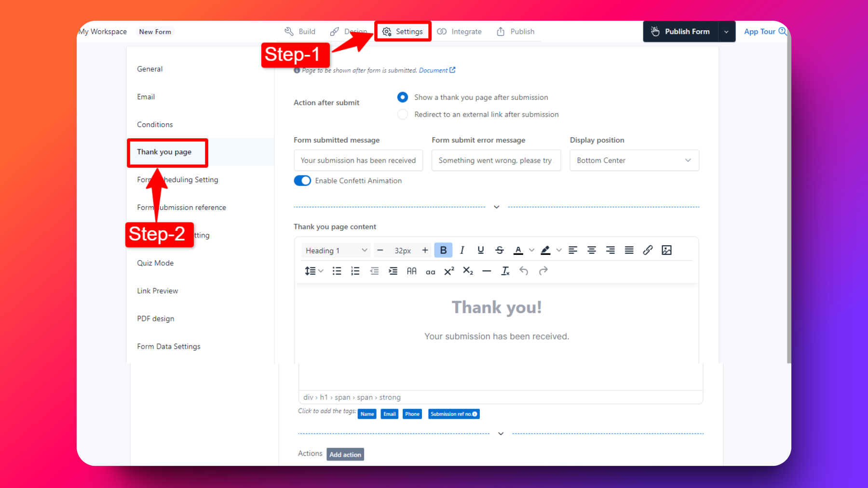The image size is (868, 488).
Task: Apply underline formatting in the editor
Action: [481, 251]
